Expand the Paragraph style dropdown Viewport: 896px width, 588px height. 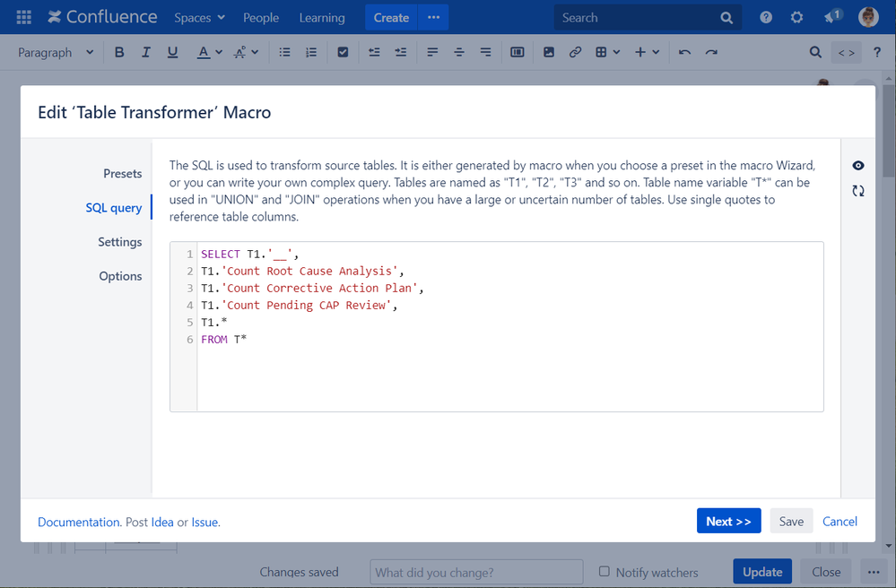[x=56, y=53]
